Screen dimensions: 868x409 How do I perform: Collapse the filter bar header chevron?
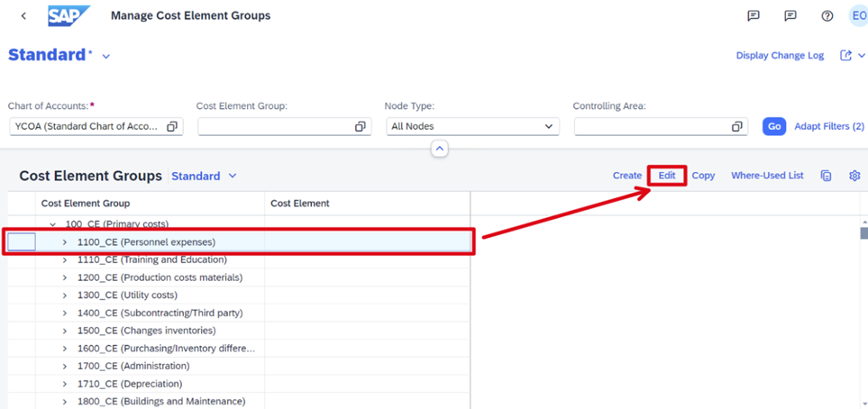pyautogui.click(x=439, y=149)
